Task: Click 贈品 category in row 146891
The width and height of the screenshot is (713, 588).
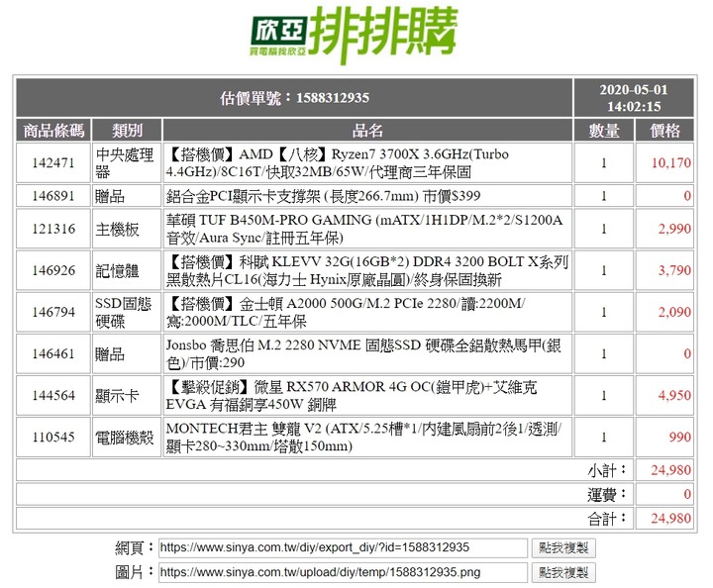Action: [127, 196]
